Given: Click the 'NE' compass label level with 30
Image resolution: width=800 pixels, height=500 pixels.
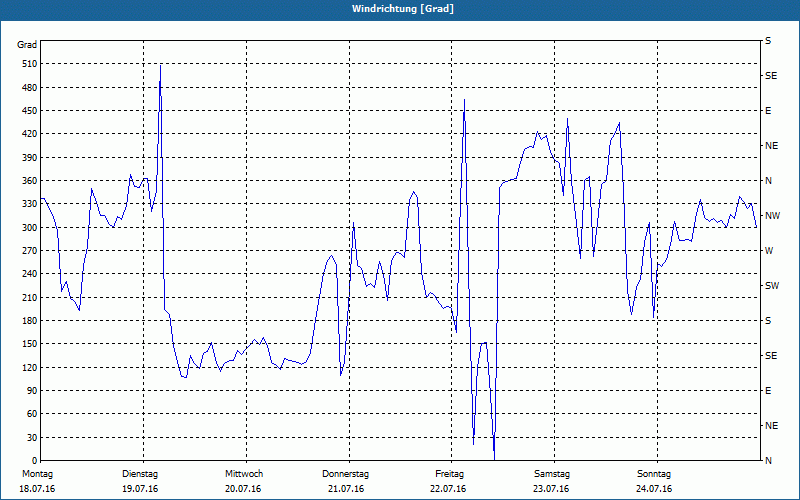Looking at the screenshot, I should click(x=771, y=426).
